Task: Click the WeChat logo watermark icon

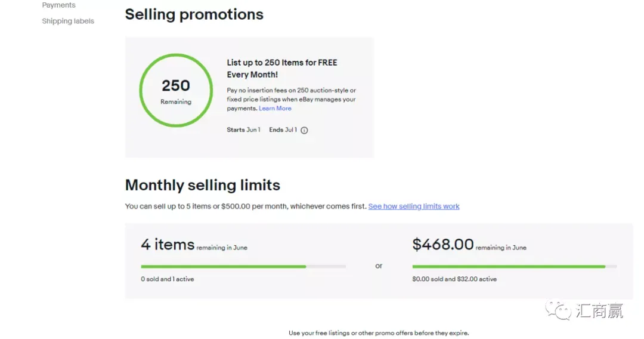Action: [558, 310]
